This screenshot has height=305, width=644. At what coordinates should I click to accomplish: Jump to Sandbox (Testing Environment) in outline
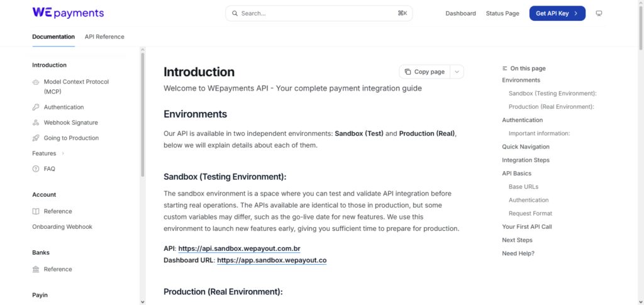click(x=552, y=94)
